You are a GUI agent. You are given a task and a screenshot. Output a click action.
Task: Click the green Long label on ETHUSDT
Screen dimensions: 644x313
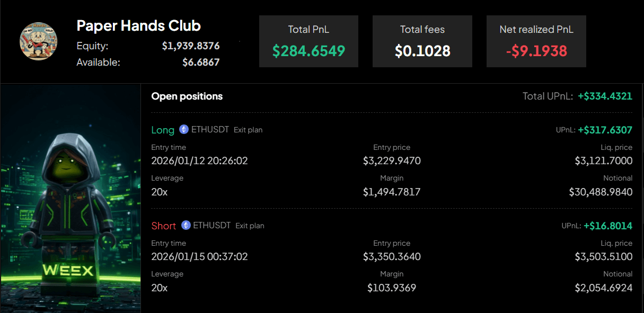[162, 130]
